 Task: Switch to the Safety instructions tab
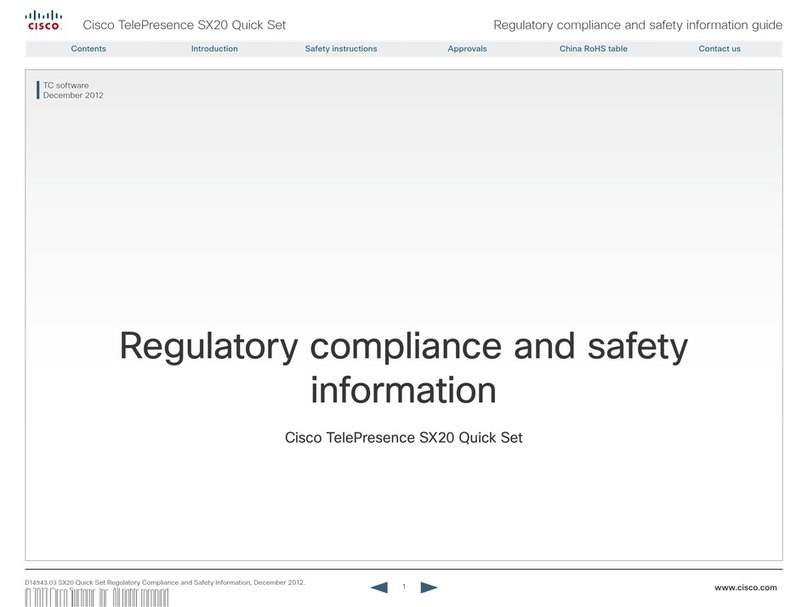pyautogui.click(x=341, y=49)
